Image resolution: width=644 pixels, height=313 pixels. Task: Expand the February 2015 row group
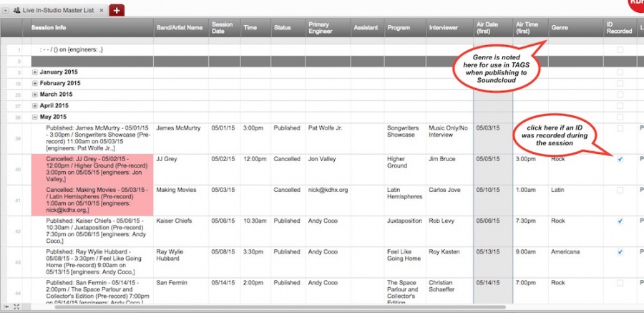pyautogui.click(x=35, y=83)
